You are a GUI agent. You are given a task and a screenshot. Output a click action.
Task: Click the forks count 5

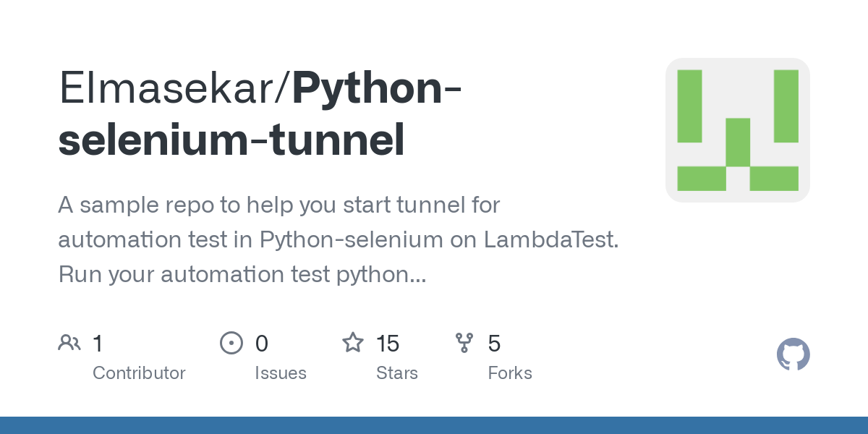(495, 343)
